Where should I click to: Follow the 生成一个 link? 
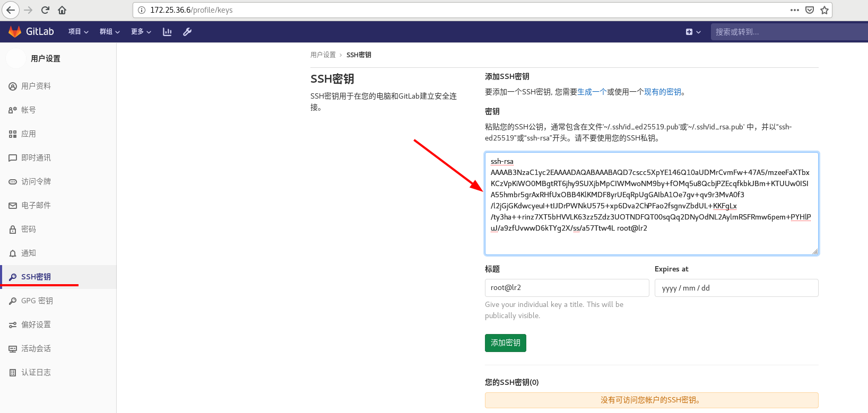(x=592, y=92)
